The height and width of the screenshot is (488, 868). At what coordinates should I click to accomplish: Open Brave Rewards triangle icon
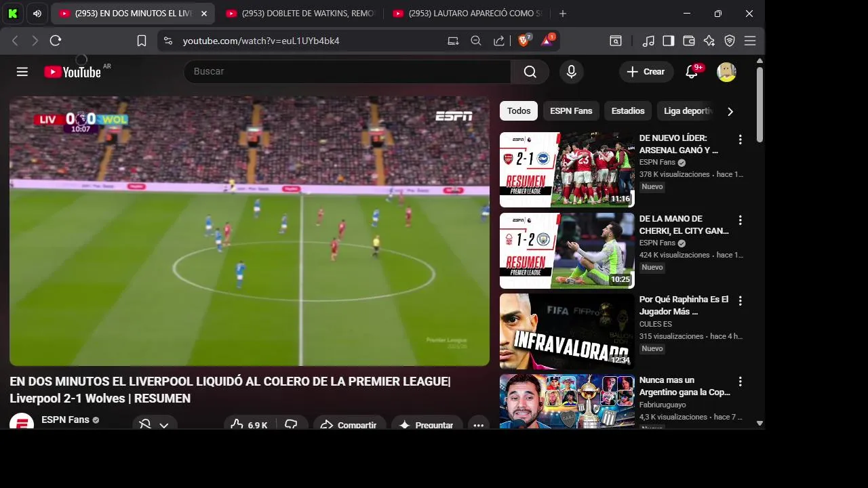click(547, 41)
